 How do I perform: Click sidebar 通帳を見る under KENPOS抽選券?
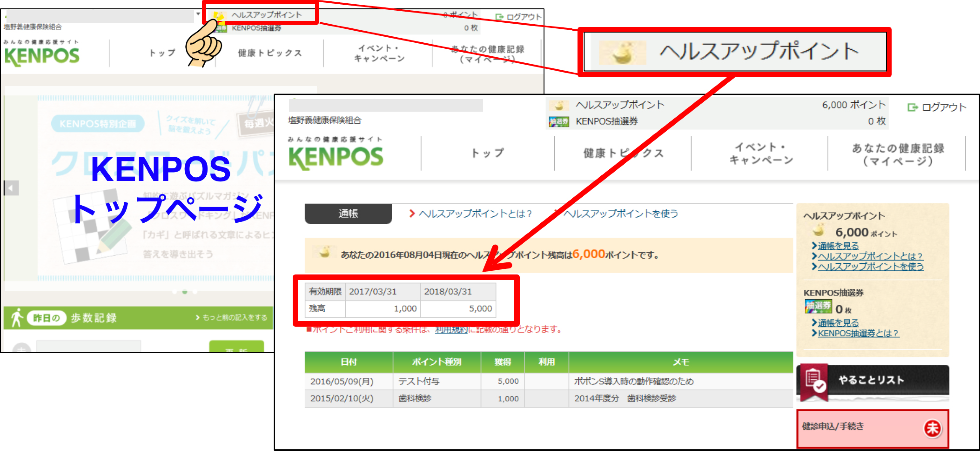pyautogui.click(x=838, y=323)
